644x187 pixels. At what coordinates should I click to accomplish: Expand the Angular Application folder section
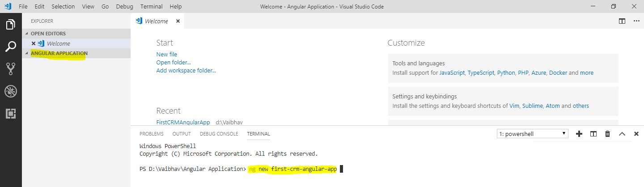[76, 53]
